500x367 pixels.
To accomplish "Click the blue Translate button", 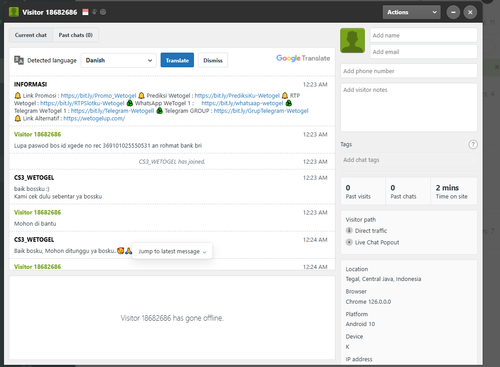I will 177,60.
